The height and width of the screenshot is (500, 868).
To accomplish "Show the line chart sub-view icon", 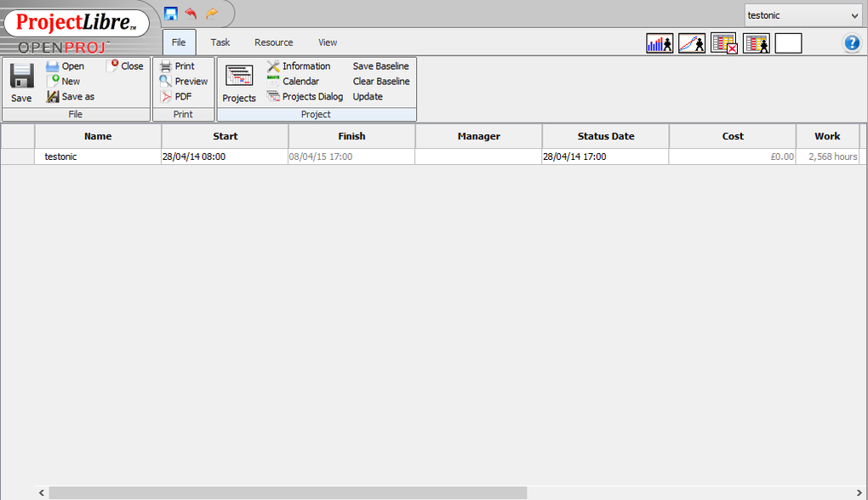I will click(692, 43).
